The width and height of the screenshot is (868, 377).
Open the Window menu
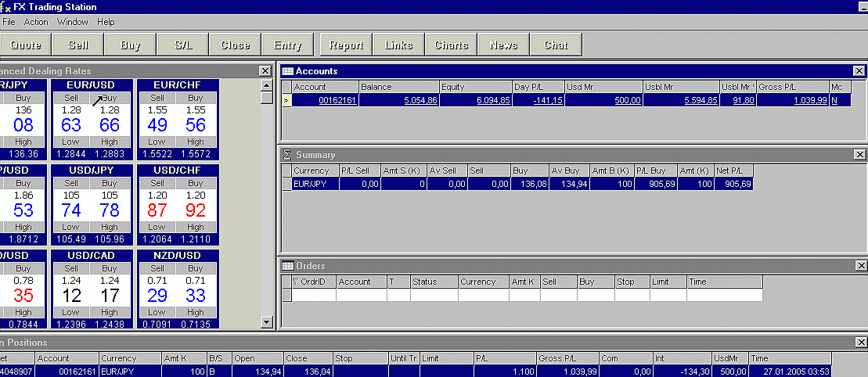[x=73, y=22]
